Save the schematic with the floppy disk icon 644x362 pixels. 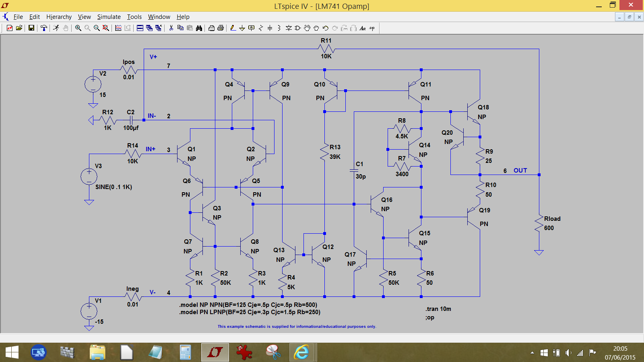pos(31,28)
